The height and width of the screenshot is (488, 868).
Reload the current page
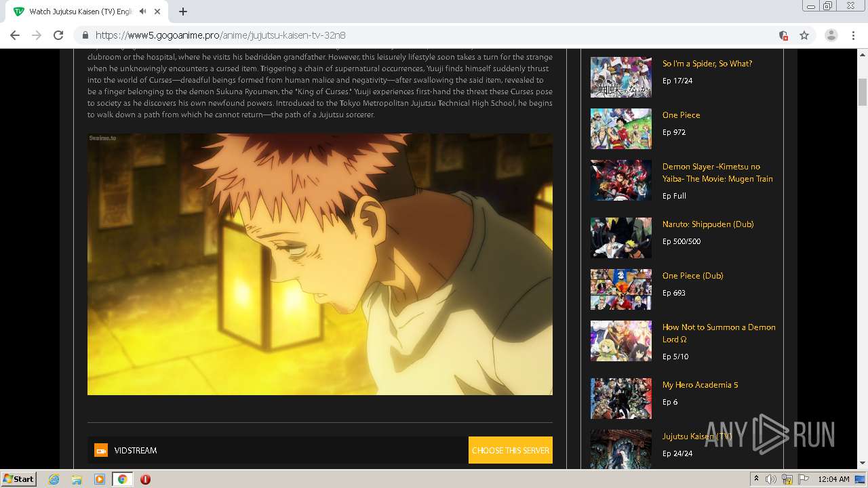pos(58,35)
